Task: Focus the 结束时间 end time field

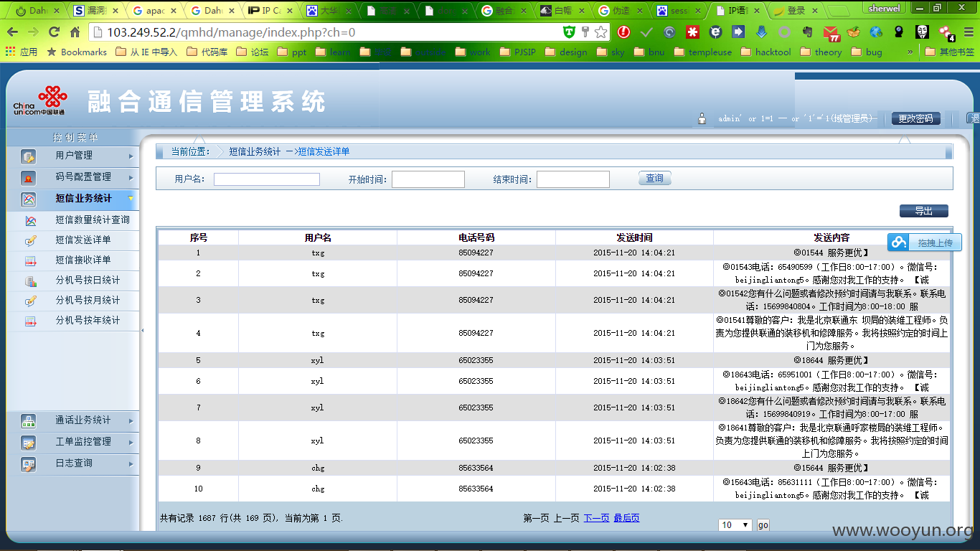Action: pyautogui.click(x=573, y=179)
